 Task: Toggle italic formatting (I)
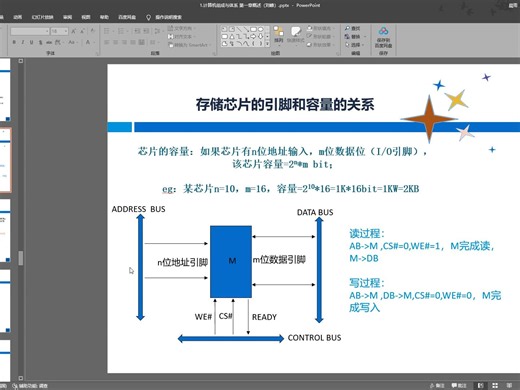[x=23, y=42]
